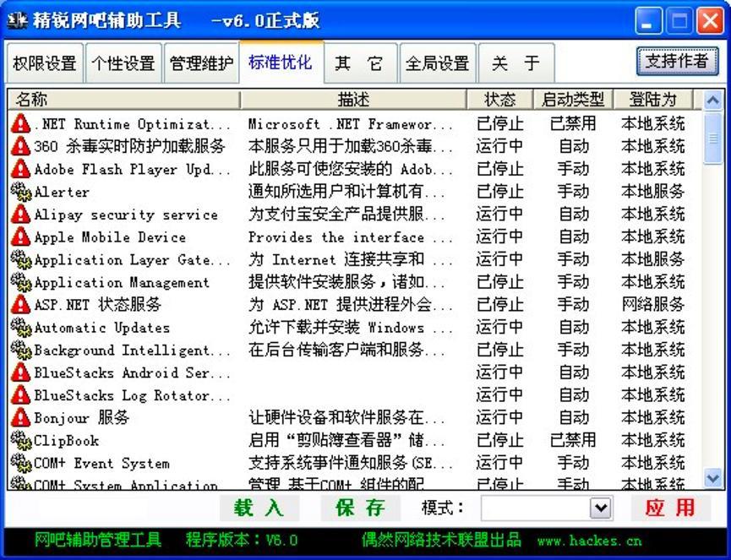Viewport: 731px width, 560px height.
Task: Click the app icon in the title bar
Action: [18, 20]
